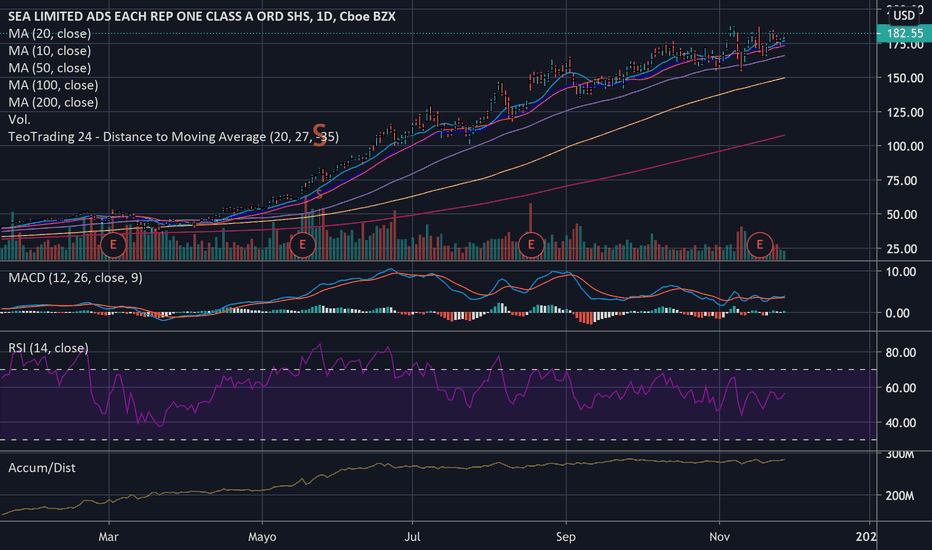Select the TeoTrading 24 Distance to Moving Average legend
The height and width of the screenshot is (550, 932).
click(x=173, y=137)
